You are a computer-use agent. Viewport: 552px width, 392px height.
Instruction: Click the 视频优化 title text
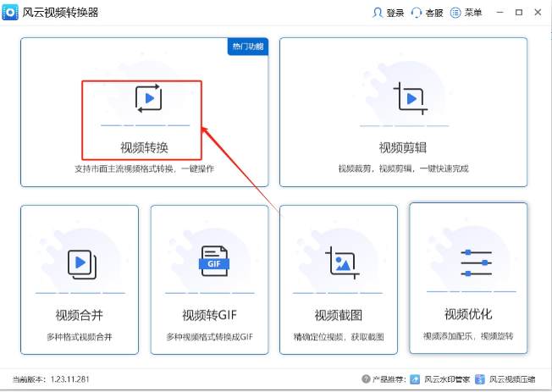(468, 314)
